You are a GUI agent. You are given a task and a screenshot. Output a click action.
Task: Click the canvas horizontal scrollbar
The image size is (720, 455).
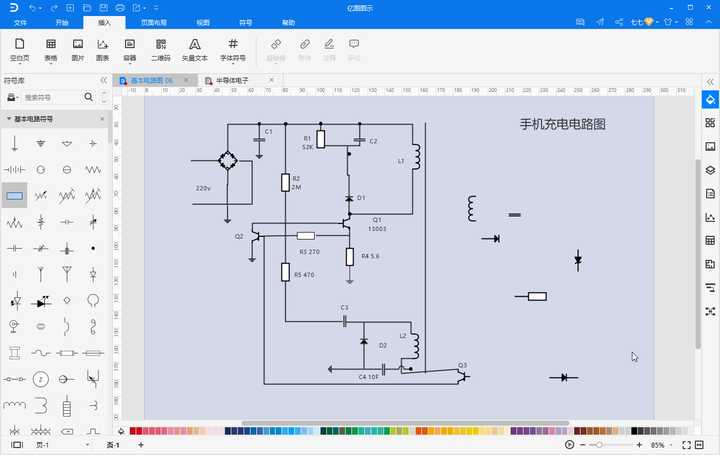[405, 423]
